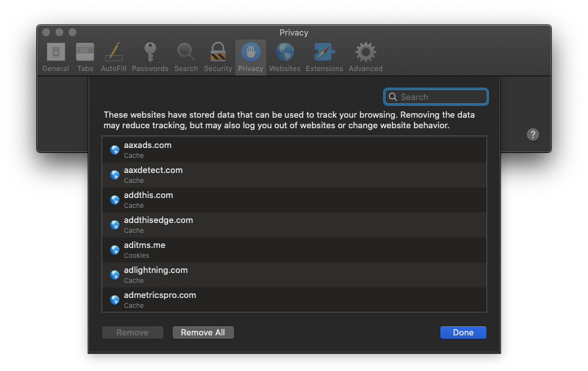Select the addthisedge.com entry
The image size is (588, 371).
pos(294,225)
